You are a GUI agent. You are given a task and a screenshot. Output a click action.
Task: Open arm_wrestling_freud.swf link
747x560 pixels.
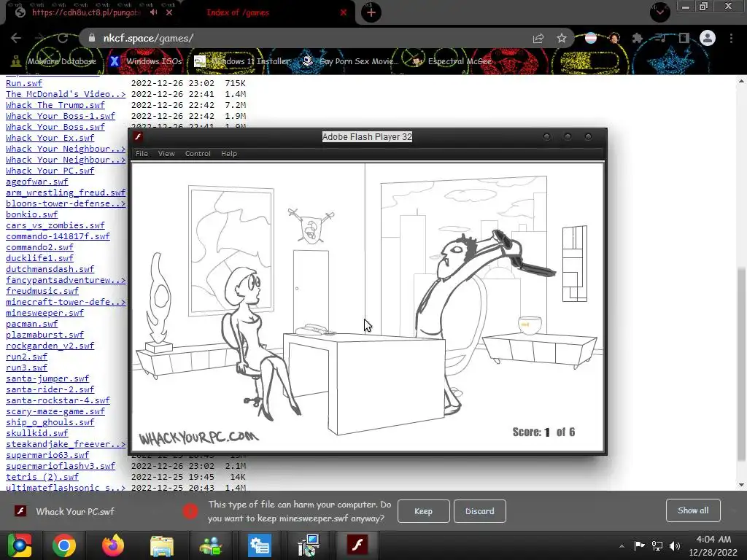click(66, 192)
